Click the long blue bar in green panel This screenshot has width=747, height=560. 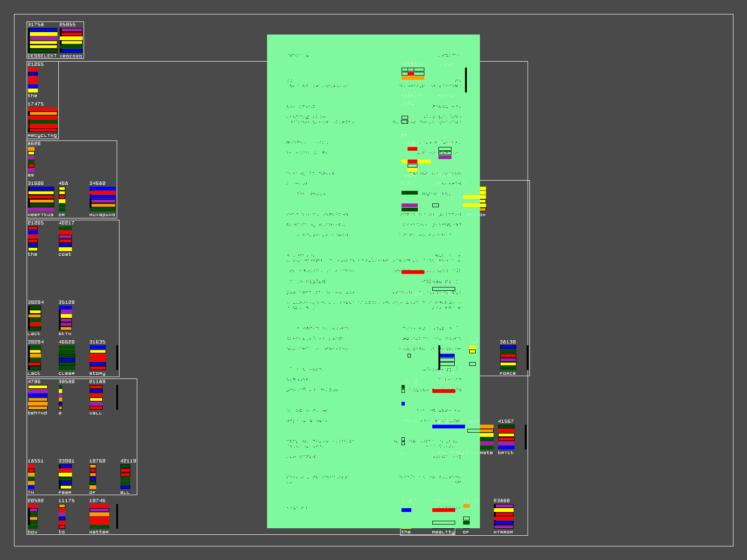(448, 427)
